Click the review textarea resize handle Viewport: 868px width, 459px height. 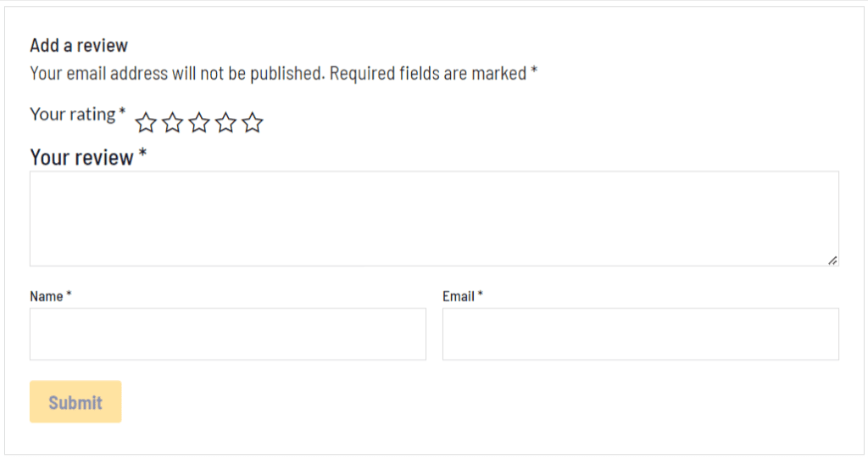[832, 260]
